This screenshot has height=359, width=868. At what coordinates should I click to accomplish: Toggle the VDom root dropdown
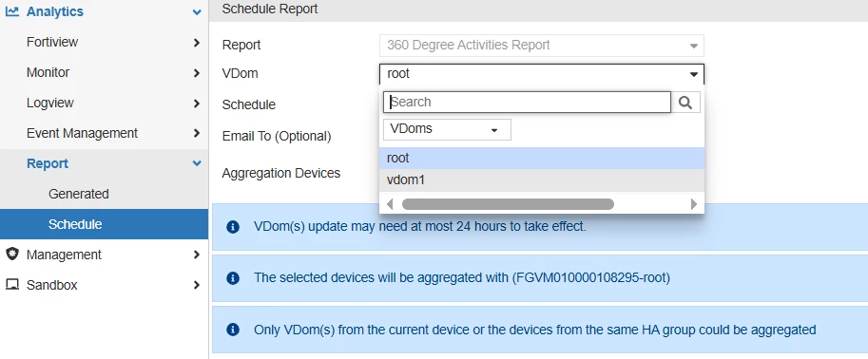pyautogui.click(x=541, y=74)
